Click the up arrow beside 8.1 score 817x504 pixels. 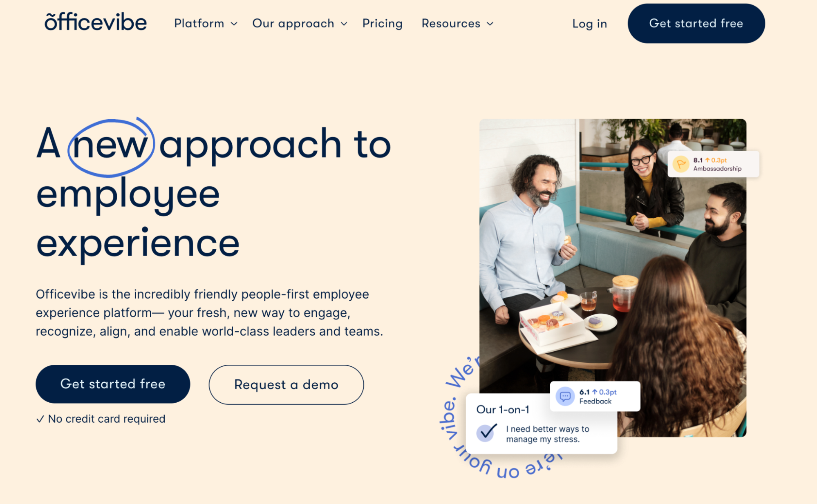coord(707,160)
